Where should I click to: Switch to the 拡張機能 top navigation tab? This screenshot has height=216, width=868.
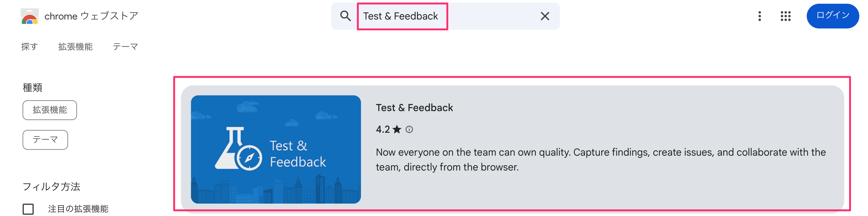point(75,47)
